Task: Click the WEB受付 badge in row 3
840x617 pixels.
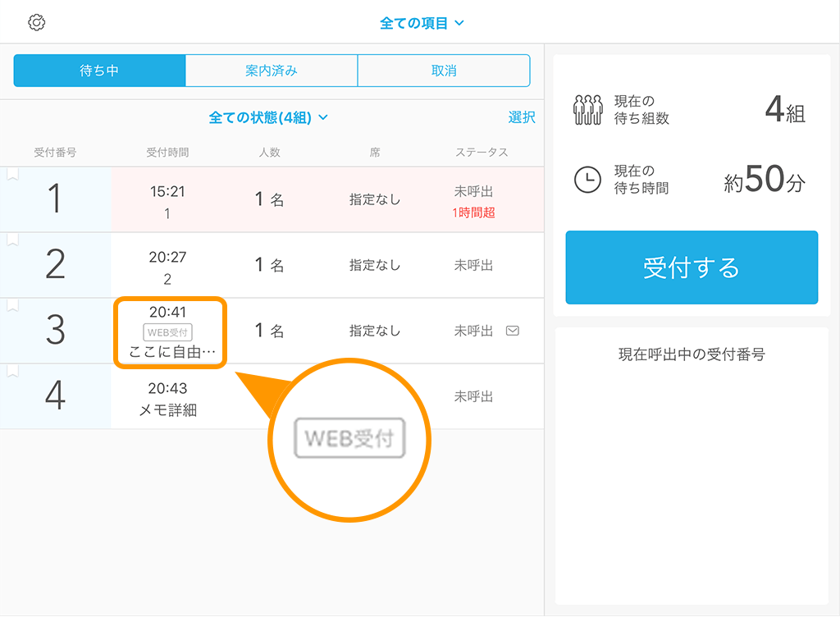Action: pyautogui.click(x=167, y=332)
